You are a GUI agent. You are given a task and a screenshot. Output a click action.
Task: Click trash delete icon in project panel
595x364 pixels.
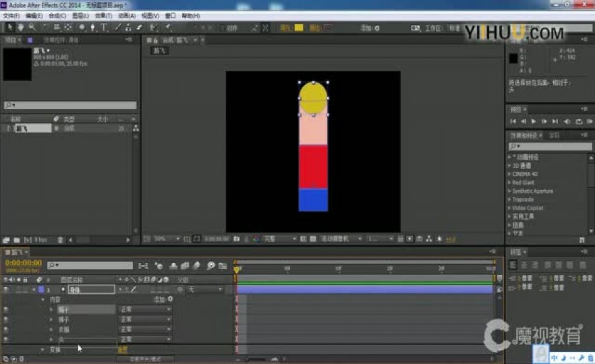tap(60, 240)
